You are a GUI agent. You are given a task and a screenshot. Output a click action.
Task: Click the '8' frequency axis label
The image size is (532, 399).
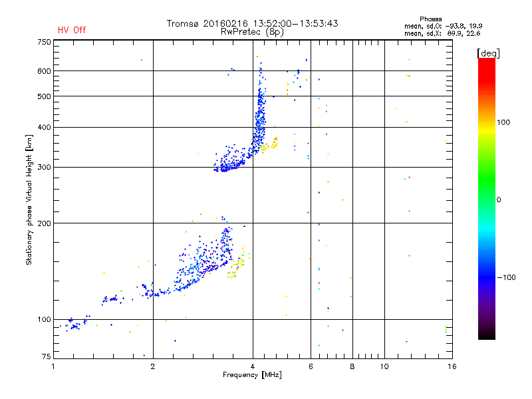click(352, 366)
